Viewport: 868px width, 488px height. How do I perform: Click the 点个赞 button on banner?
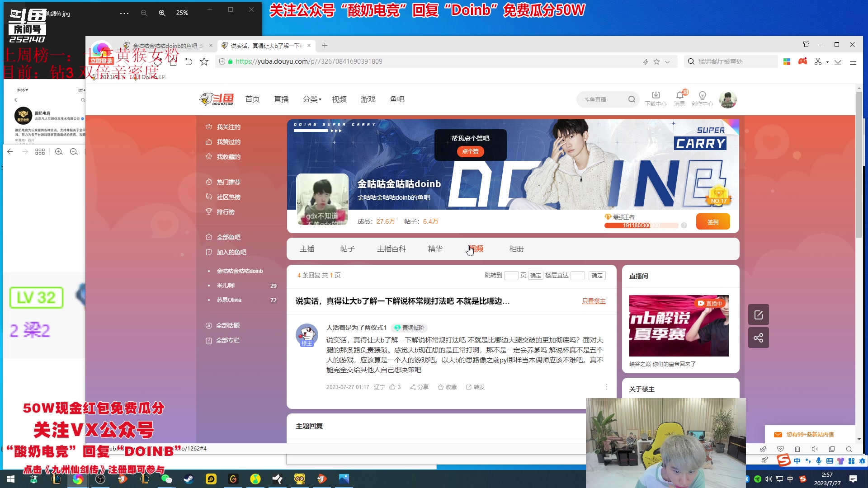[470, 151]
